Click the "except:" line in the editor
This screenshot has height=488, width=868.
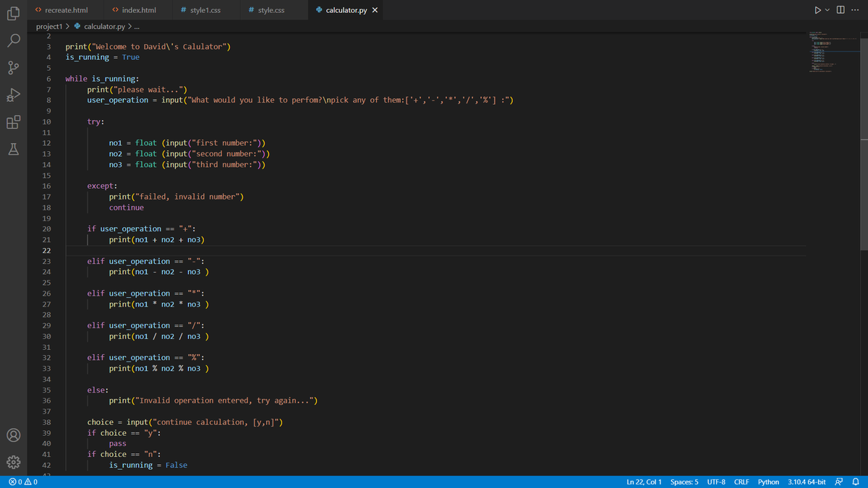point(103,186)
